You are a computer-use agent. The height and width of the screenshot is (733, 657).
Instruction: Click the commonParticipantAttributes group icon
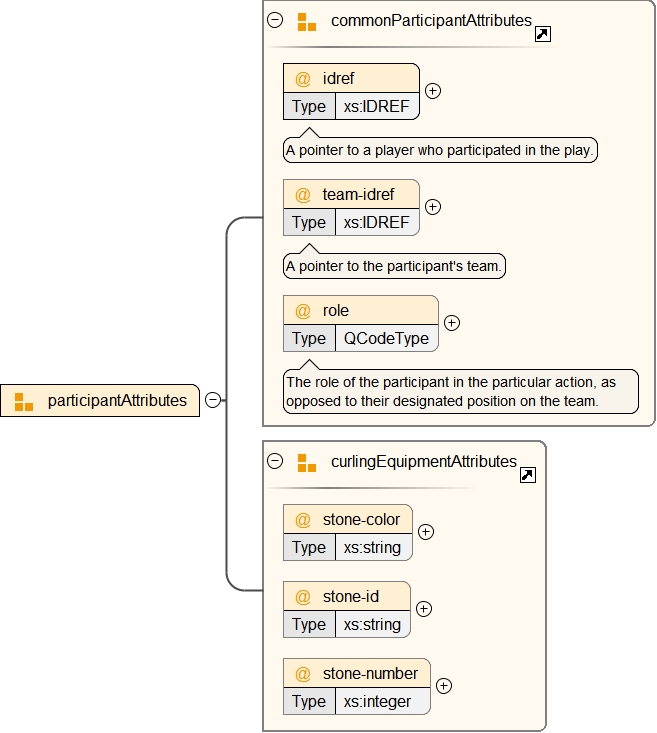307,21
